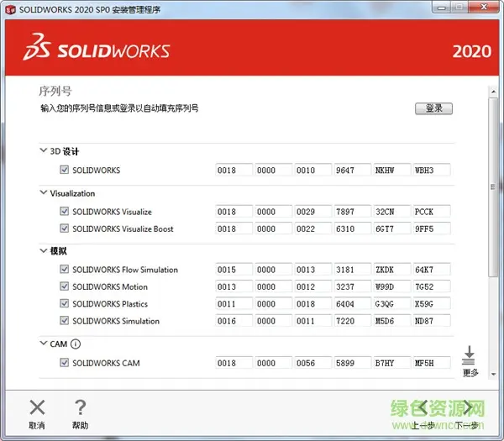Click the CAM info circle icon
The height and width of the screenshot is (441, 504).
tap(76, 344)
